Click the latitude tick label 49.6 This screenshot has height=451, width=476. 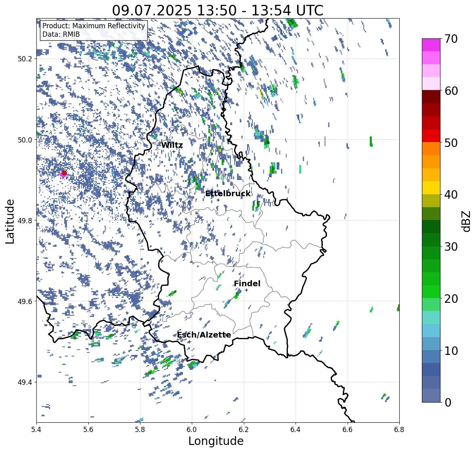(25, 301)
